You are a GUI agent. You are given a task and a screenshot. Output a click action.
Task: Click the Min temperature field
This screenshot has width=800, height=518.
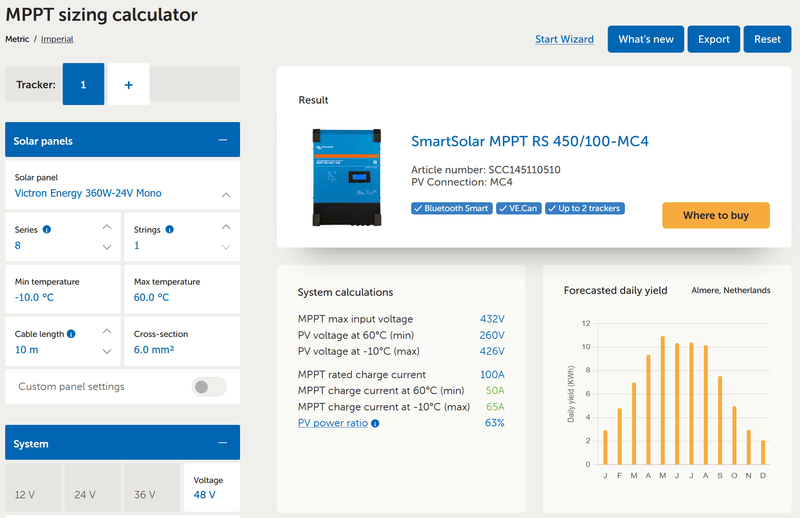point(63,289)
